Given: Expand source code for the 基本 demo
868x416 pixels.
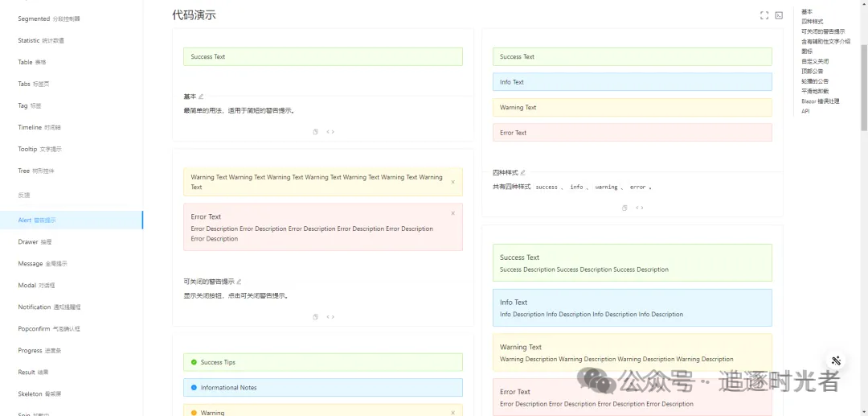Looking at the screenshot, I should tap(330, 132).
